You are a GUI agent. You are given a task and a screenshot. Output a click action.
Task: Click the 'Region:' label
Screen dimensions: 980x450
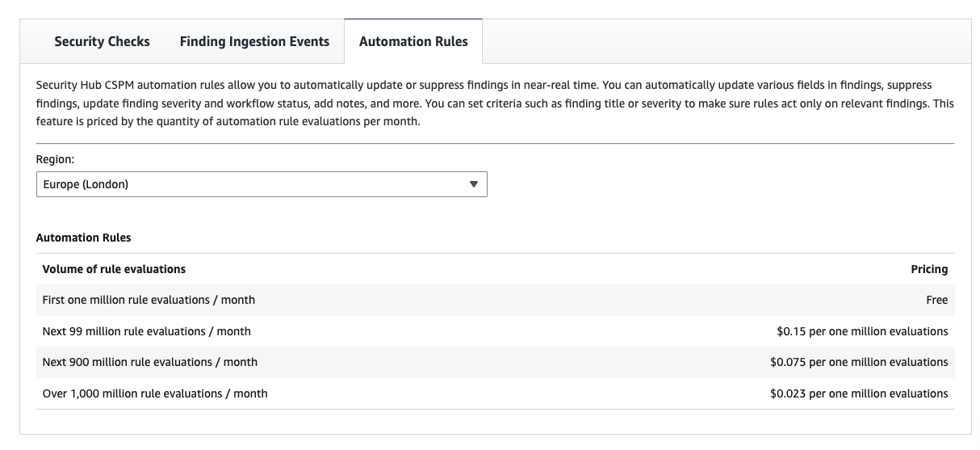click(x=55, y=159)
